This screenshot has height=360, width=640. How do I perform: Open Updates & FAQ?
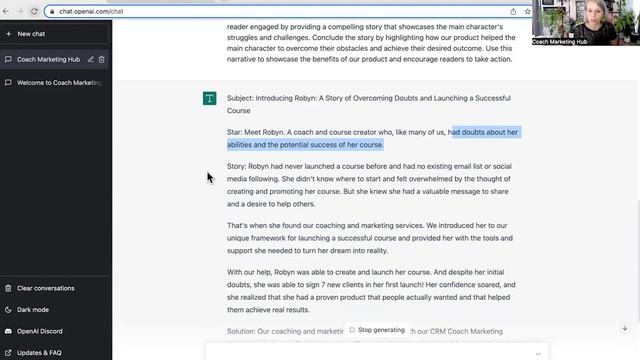pyautogui.click(x=55, y=353)
